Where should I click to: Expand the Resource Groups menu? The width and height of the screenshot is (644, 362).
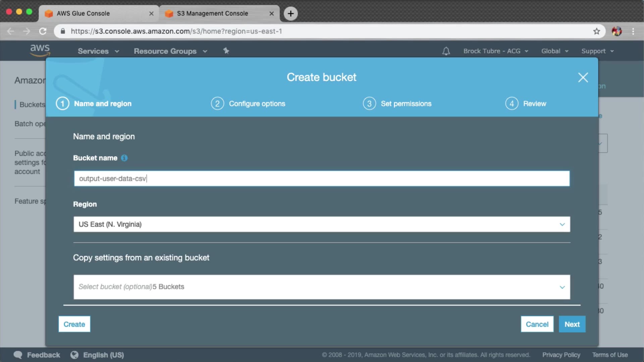(x=170, y=51)
